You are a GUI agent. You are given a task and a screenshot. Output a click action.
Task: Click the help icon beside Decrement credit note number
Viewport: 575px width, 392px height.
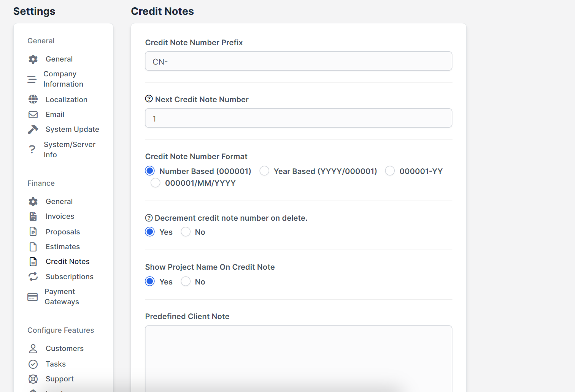click(149, 218)
